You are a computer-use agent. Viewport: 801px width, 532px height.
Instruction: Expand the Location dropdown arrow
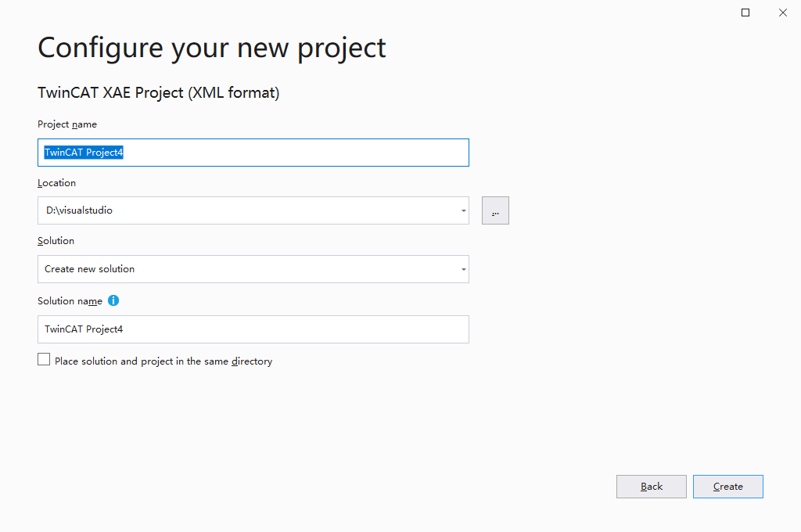pyautogui.click(x=463, y=210)
